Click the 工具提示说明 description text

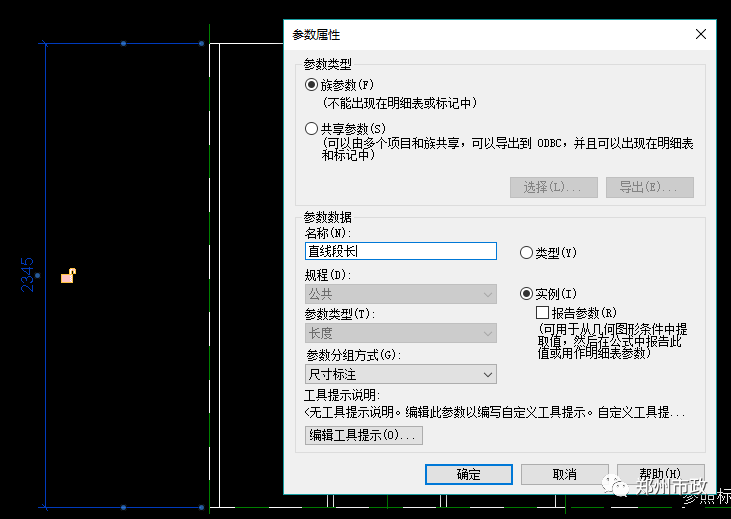pos(494,413)
